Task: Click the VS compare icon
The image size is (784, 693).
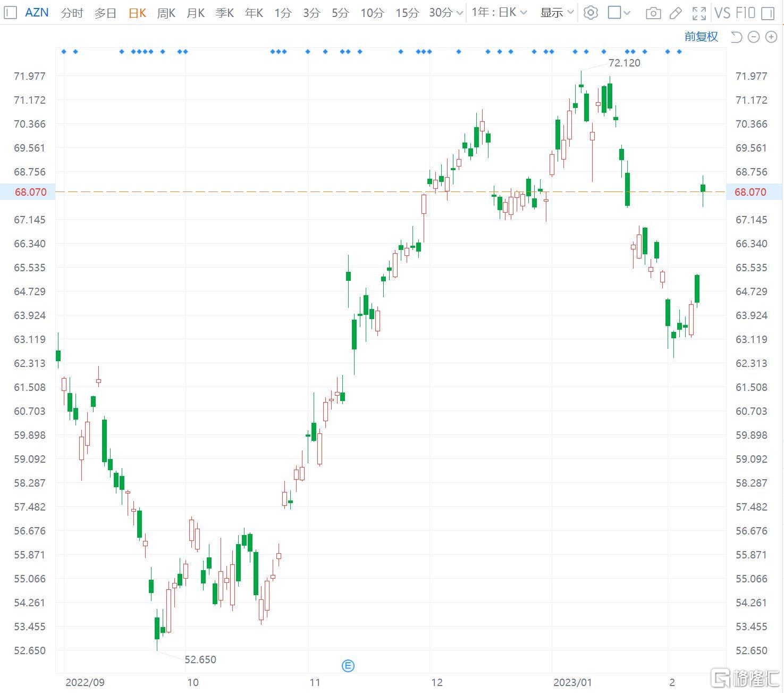Action: pyautogui.click(x=722, y=13)
